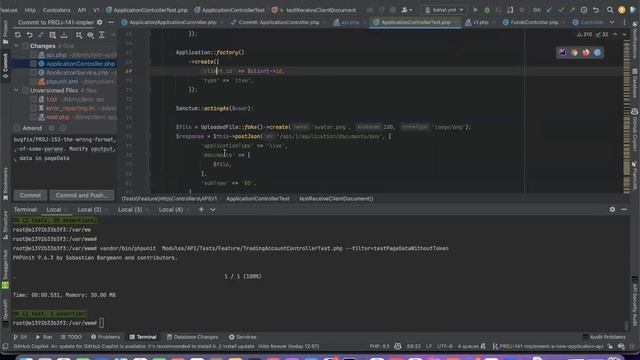640x360 pixels.
Task: Open Commit panel gear settings
Action: coord(100,22)
